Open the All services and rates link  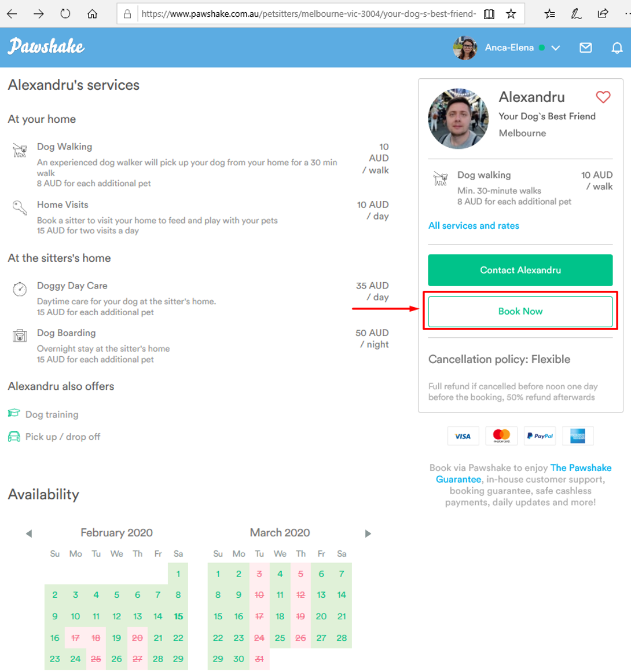[474, 226]
